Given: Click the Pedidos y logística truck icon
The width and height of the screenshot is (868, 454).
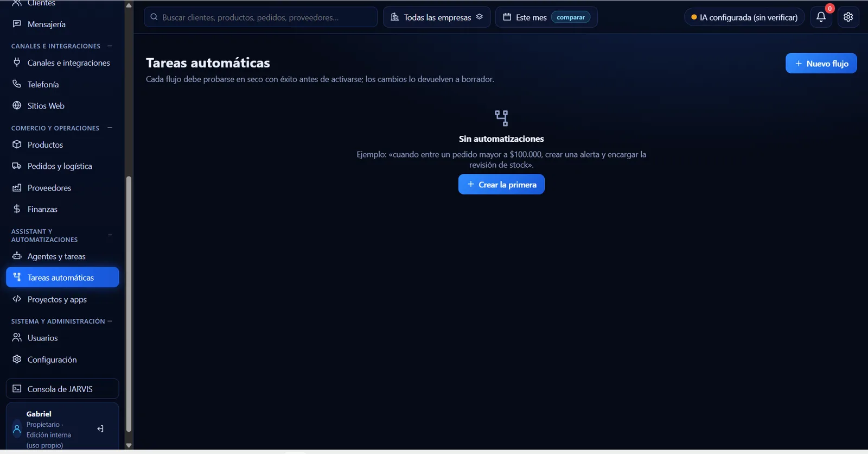Looking at the screenshot, I should 17,166.
